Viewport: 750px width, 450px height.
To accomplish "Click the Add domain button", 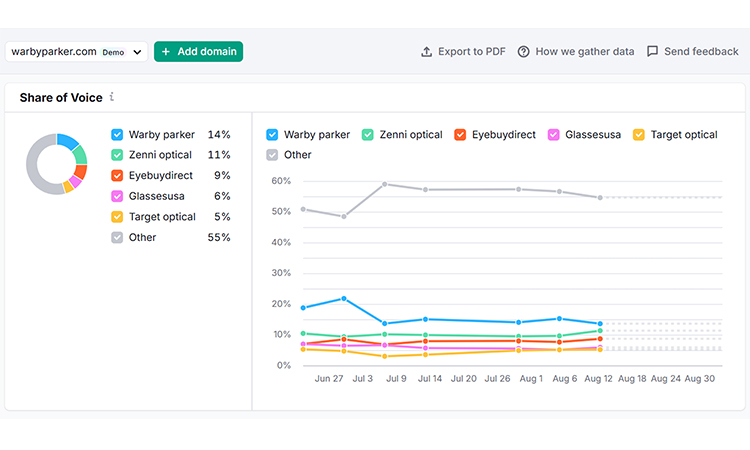I will click(199, 52).
